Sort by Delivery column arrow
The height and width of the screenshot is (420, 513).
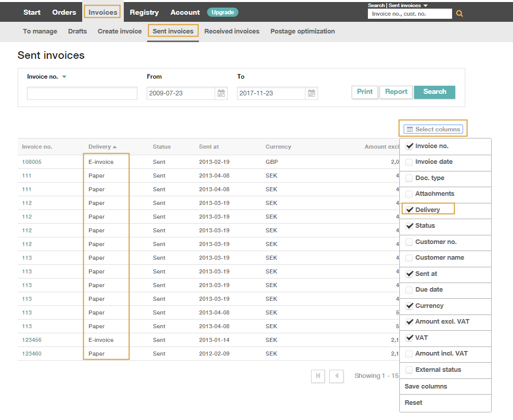tap(115, 147)
